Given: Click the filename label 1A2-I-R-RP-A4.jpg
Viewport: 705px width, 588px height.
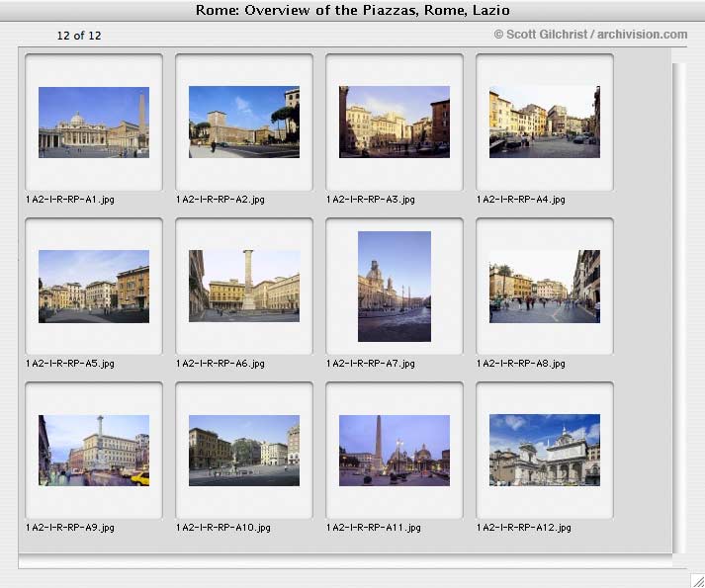Looking at the screenshot, I should (x=521, y=200).
